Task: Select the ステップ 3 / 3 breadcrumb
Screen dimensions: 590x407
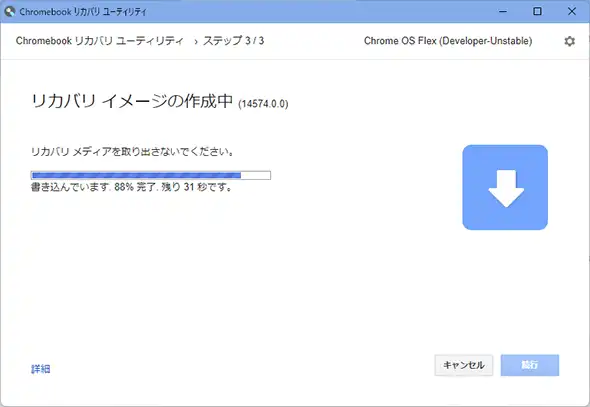Action: (x=234, y=41)
